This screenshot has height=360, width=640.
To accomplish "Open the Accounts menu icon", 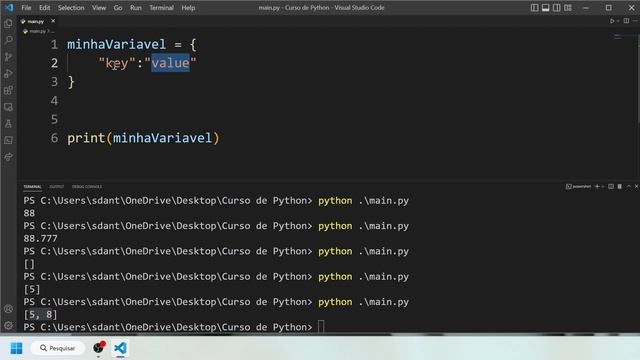I will (x=8, y=309).
